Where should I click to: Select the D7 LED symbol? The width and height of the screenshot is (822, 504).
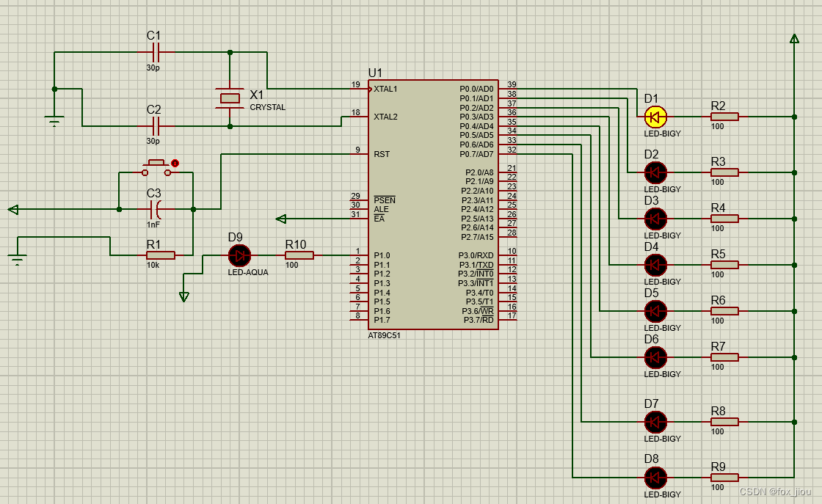pyautogui.click(x=655, y=422)
